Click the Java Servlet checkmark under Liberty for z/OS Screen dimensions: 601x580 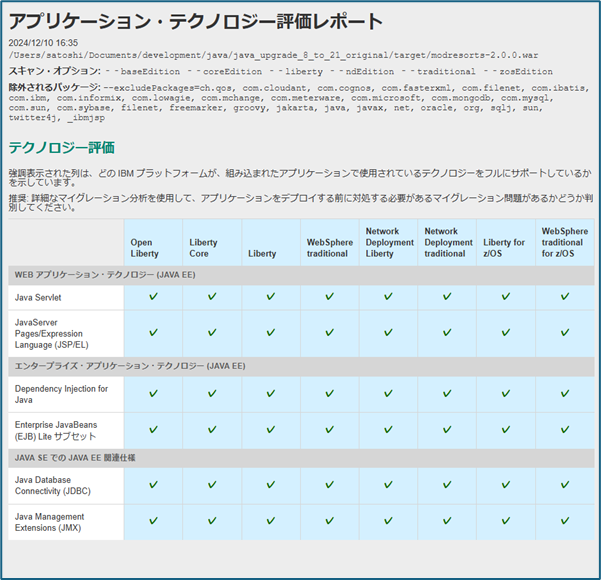point(506,296)
